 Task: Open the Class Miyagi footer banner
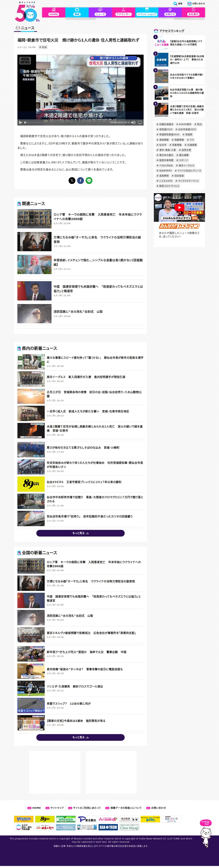[129, 827]
